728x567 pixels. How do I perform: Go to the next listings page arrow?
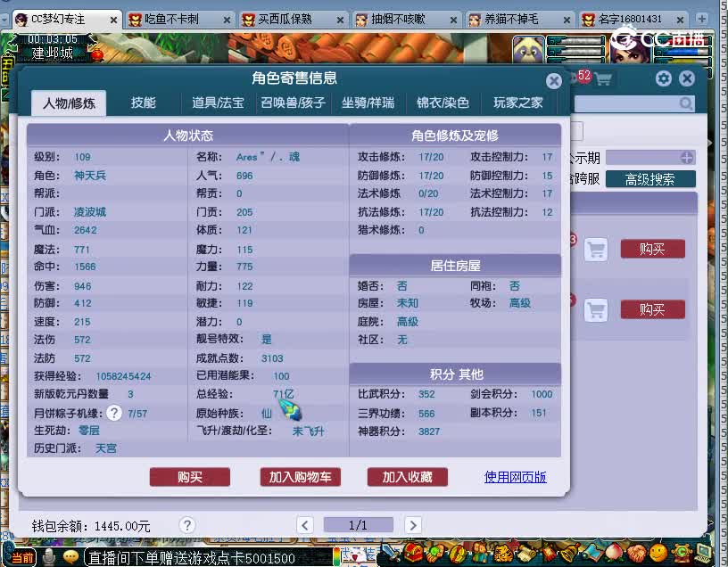coord(413,525)
